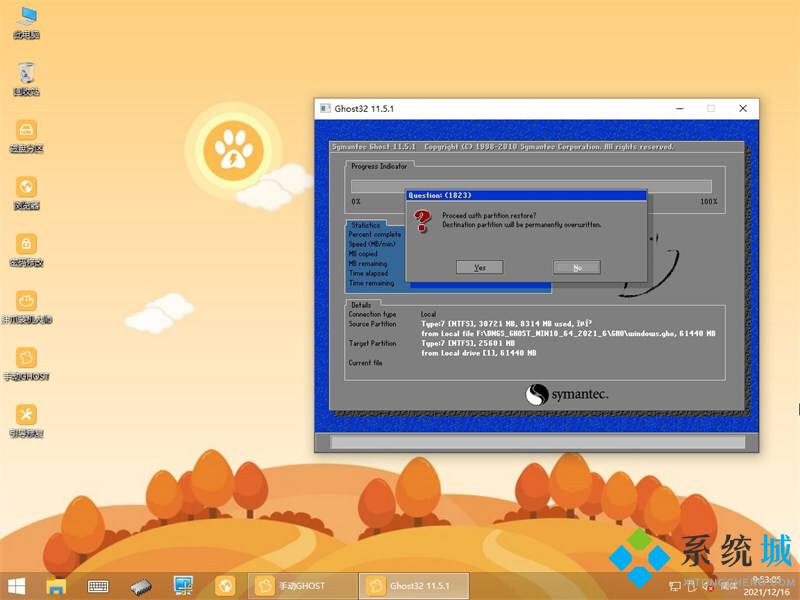Close the Ghost32 11.5.1 window
Screen dimensions: 800x600
743,108
